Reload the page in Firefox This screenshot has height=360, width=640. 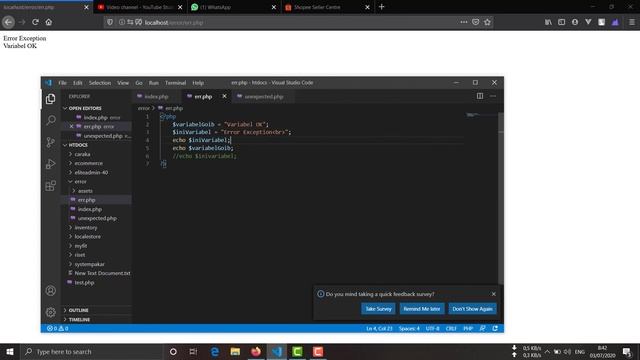(x=36, y=22)
